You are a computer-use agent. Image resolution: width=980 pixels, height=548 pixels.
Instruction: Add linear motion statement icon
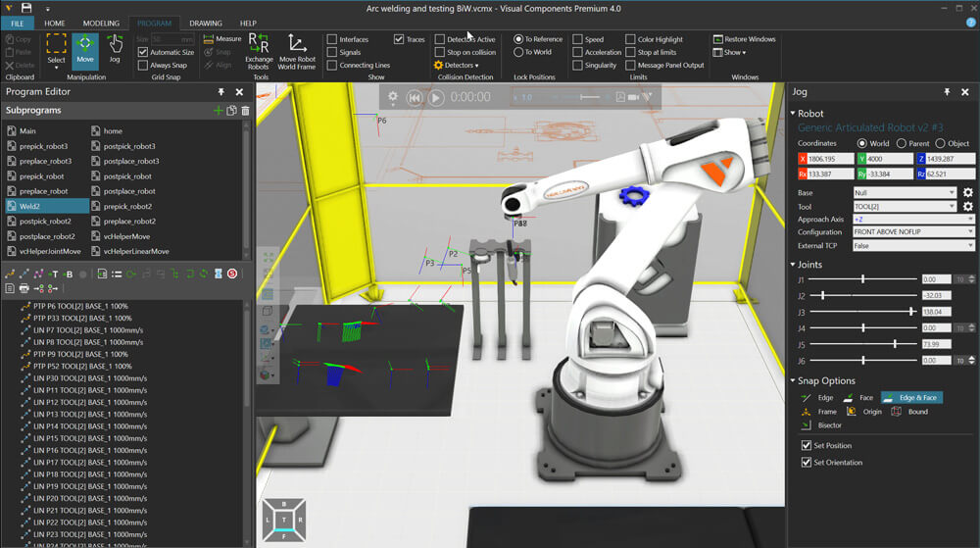tap(24, 274)
